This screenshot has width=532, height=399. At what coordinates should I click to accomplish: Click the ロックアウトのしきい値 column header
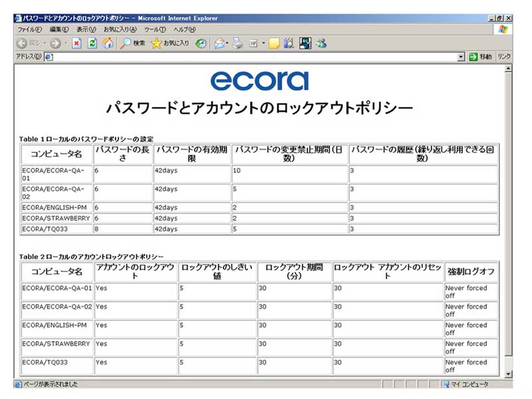(x=217, y=271)
